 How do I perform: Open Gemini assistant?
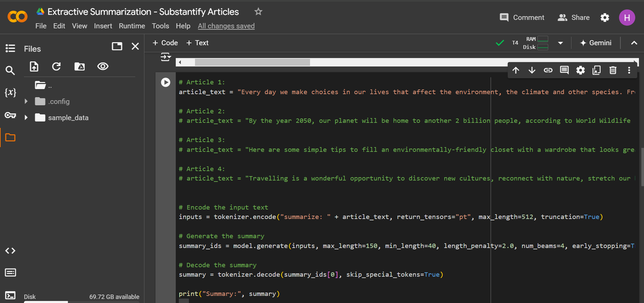coord(596,43)
